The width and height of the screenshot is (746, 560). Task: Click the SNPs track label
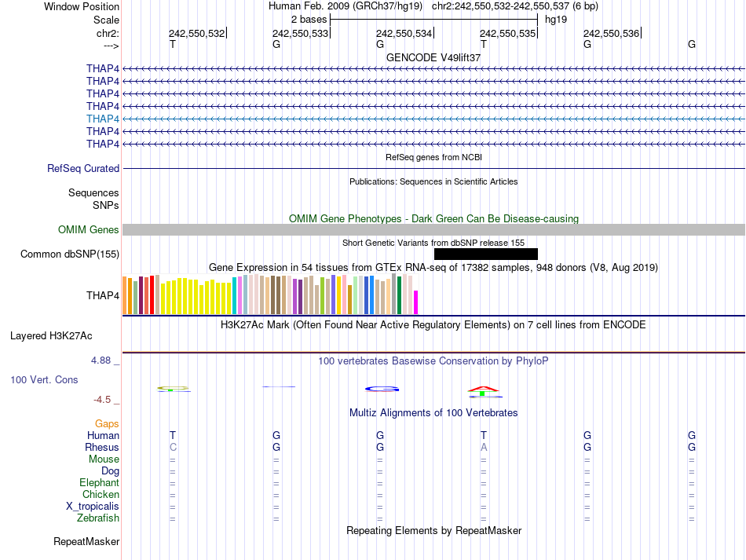tap(106, 205)
